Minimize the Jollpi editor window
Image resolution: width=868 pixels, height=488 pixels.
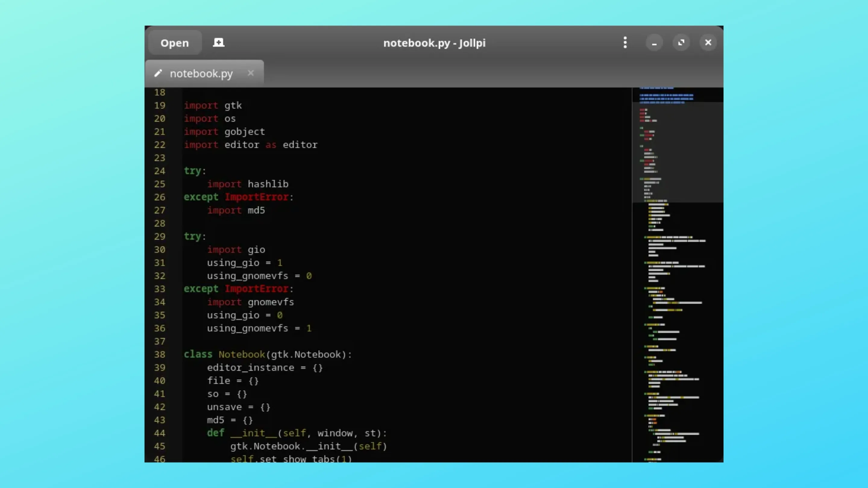point(654,42)
